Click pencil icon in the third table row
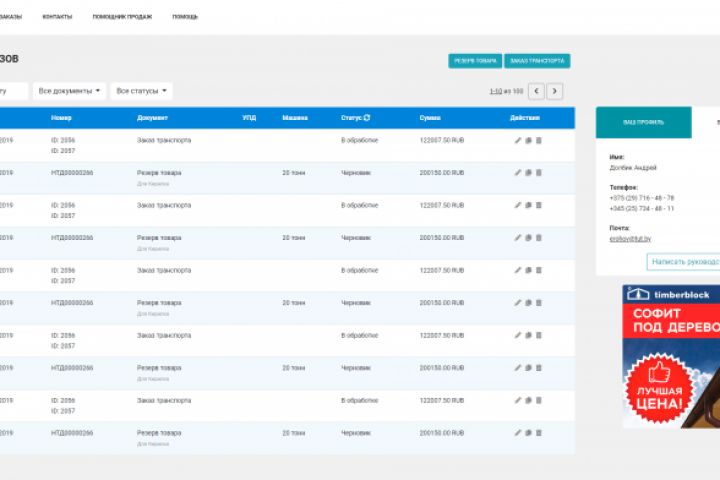The height and width of the screenshot is (480, 720). coord(518,205)
